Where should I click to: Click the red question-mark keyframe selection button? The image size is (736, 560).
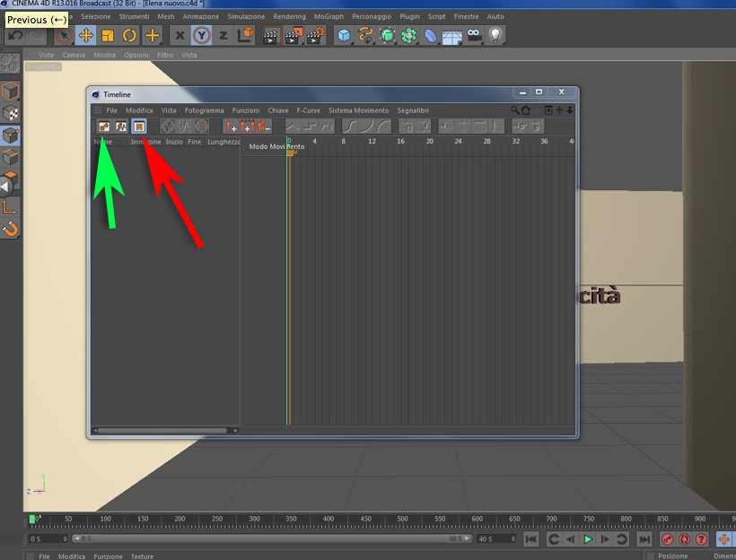pos(701,539)
